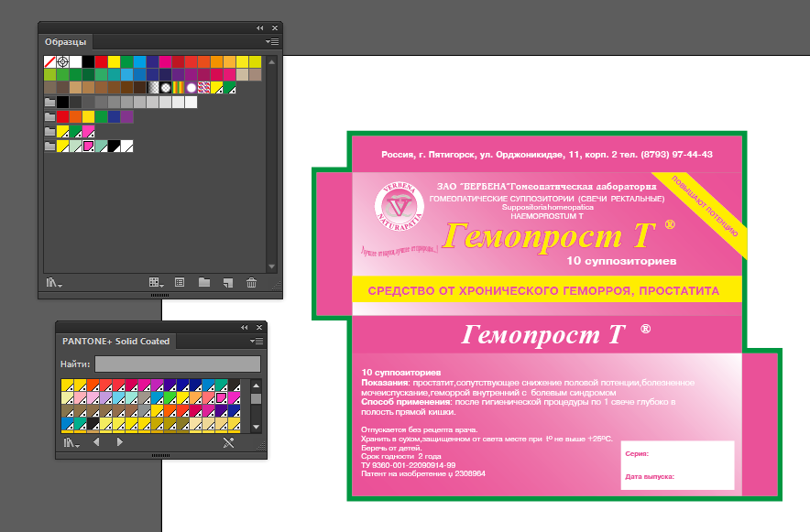The width and height of the screenshot is (810, 532).
Task: Delete swatch using the trash icon
Action: tap(252, 282)
